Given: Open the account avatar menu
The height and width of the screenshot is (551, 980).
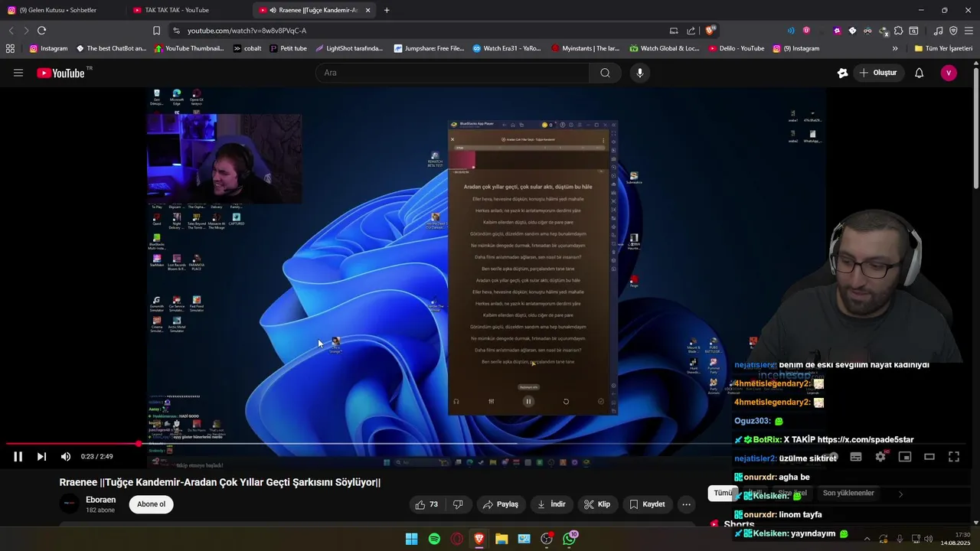Looking at the screenshot, I should (949, 73).
